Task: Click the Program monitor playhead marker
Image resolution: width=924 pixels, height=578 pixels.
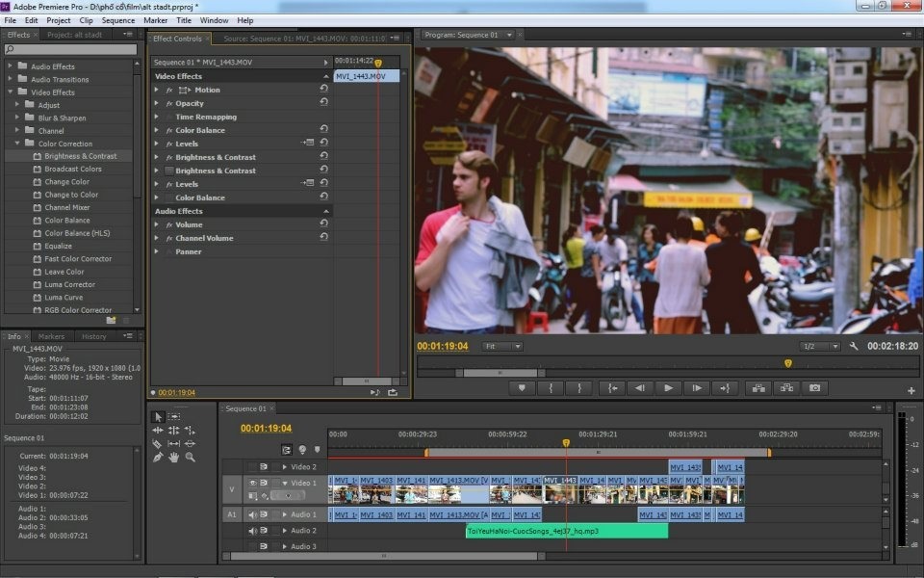Action: pos(788,363)
